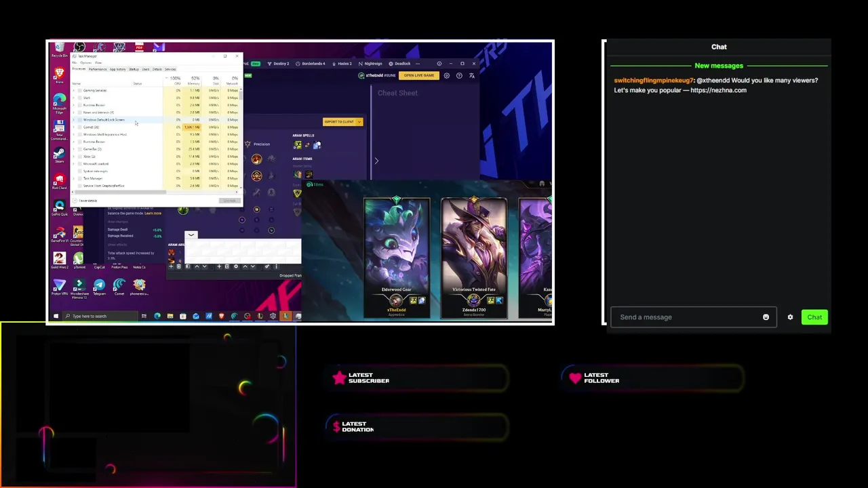The width and height of the screenshot is (868, 488).
Task: Open Task View on the taskbar
Action: tap(144, 316)
